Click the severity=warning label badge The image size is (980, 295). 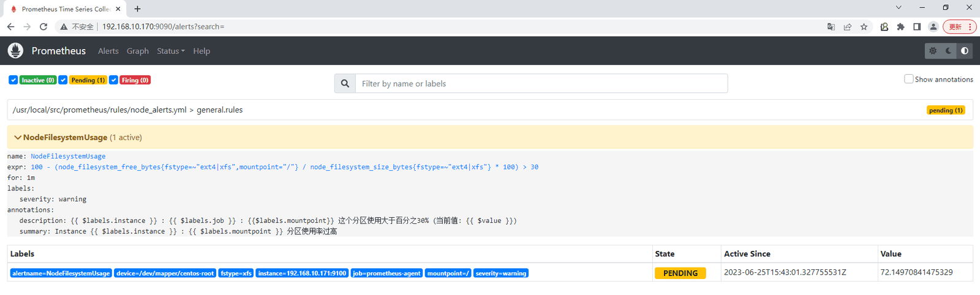tap(500, 273)
